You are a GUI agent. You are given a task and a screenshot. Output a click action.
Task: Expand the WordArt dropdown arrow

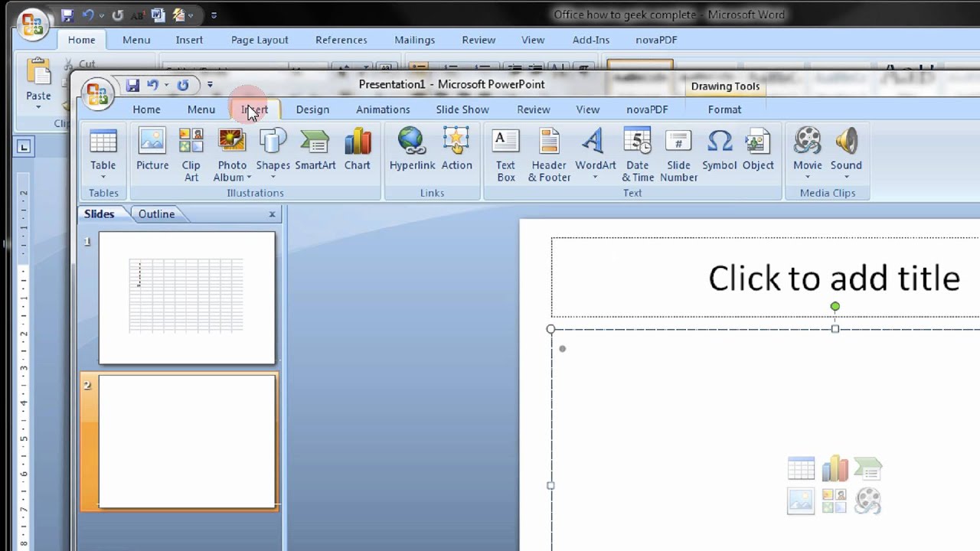[x=595, y=178]
